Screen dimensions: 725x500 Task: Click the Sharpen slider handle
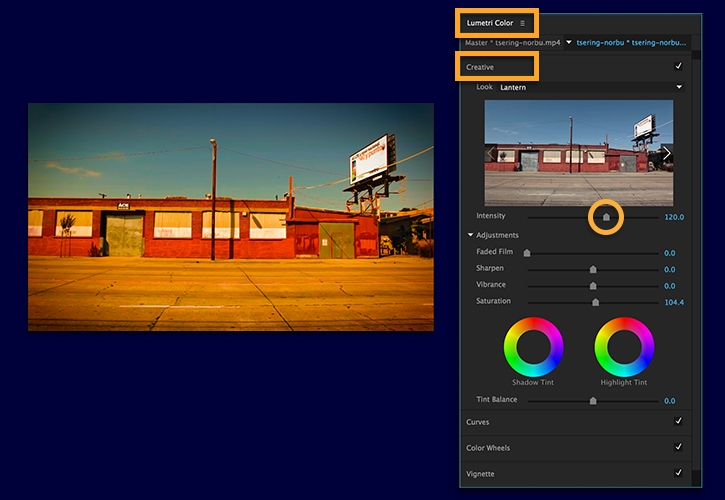point(593,269)
